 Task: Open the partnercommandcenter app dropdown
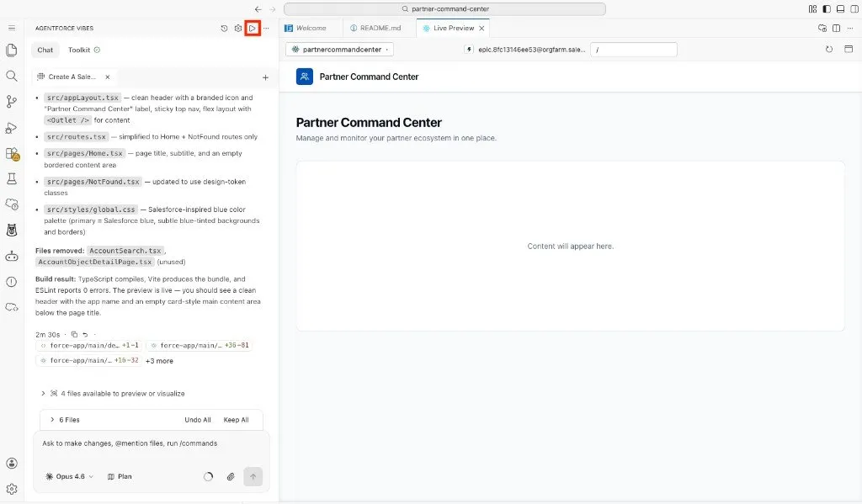tap(339, 50)
